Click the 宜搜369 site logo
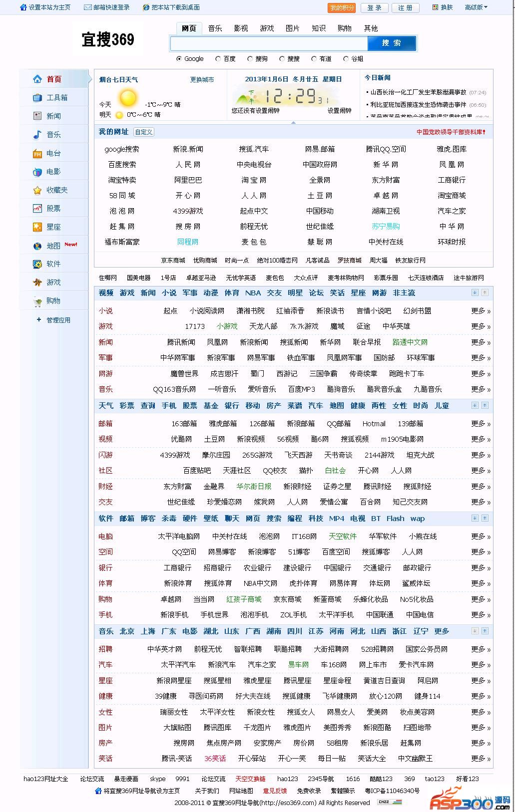Viewport: 515px width, 812px height. tap(108, 39)
